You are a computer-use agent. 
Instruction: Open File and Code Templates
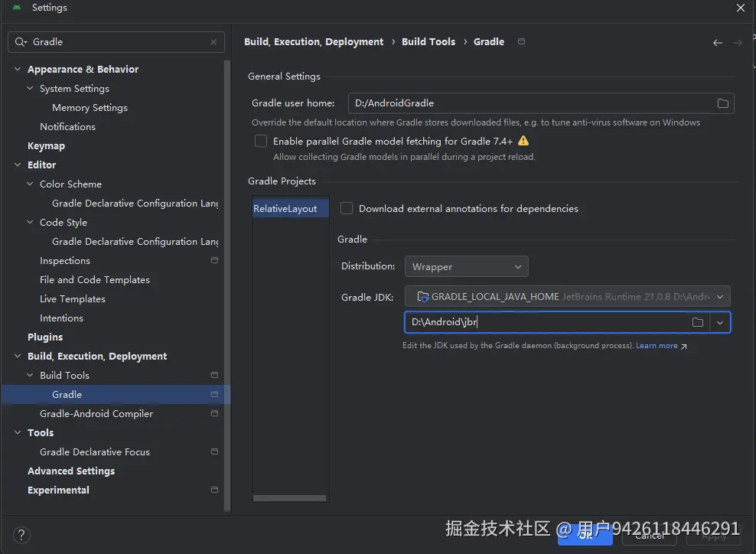click(x=95, y=279)
